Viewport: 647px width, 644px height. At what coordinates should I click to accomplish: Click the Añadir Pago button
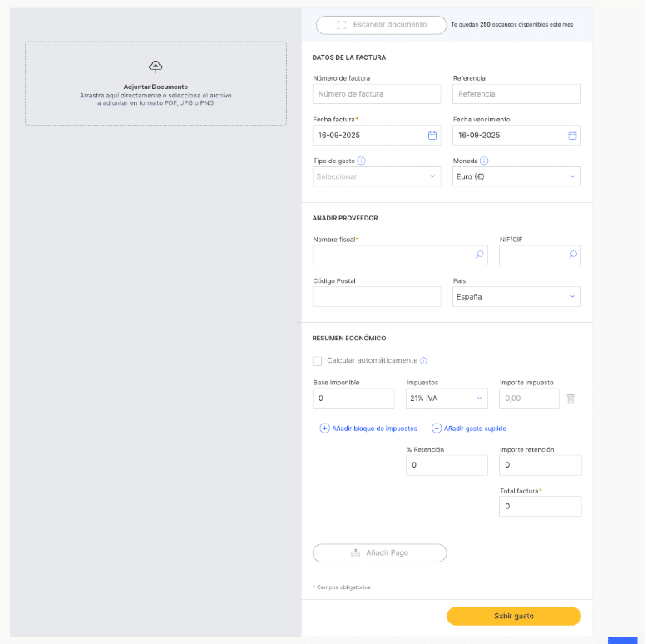pos(379,552)
